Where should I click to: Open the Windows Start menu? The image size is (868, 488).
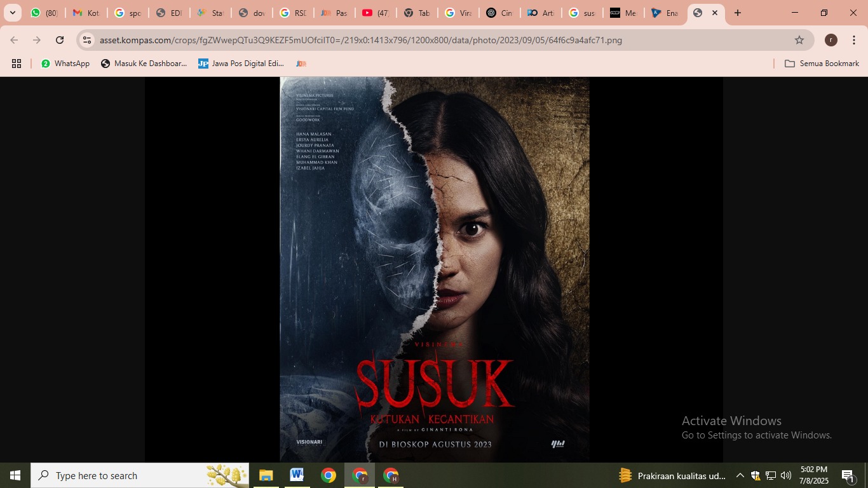15,475
